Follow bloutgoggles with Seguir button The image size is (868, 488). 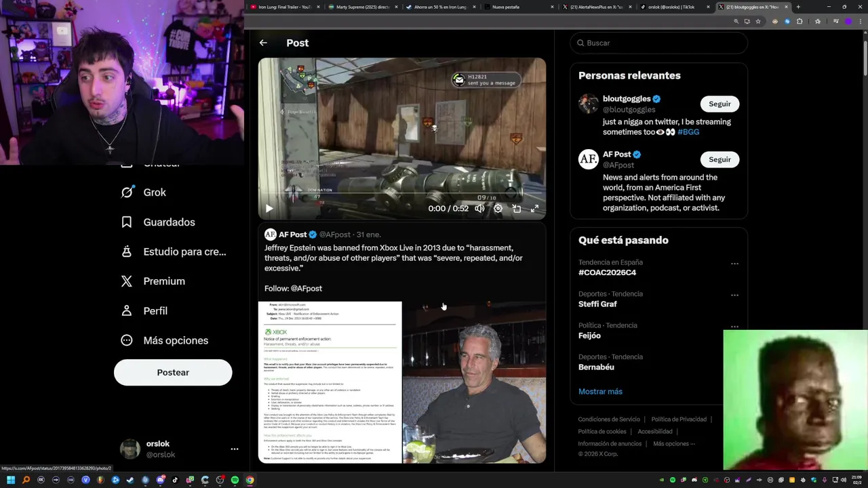pyautogui.click(x=719, y=104)
